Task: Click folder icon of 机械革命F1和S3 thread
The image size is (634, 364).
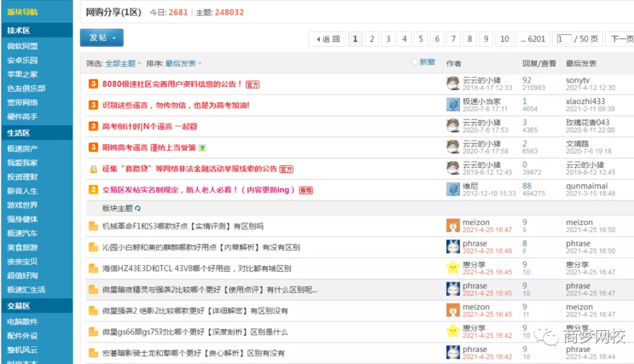Action: coord(94,226)
